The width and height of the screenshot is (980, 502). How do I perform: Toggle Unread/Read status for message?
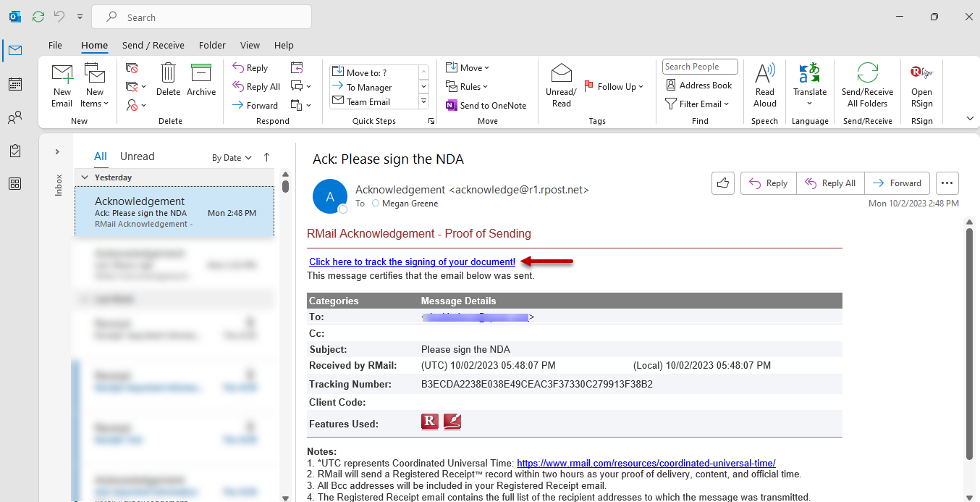(561, 85)
